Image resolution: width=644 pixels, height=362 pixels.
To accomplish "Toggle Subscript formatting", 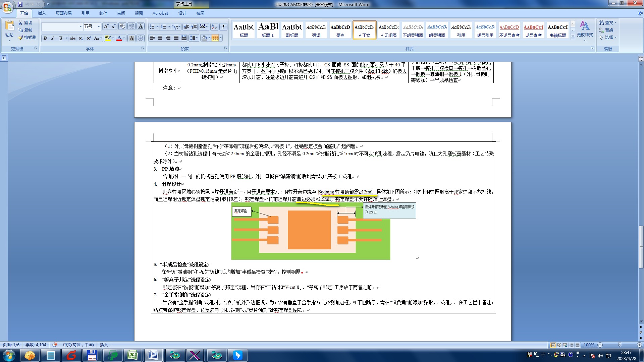I will [80, 38].
